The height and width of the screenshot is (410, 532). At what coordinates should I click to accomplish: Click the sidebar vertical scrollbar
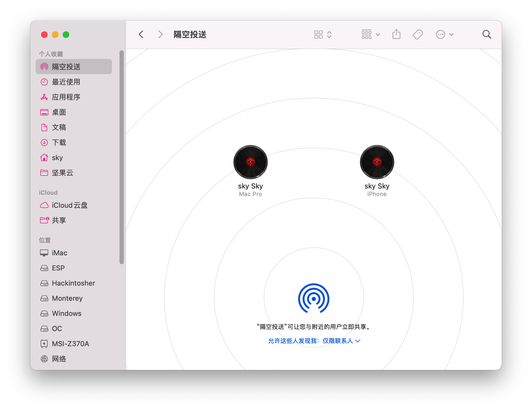click(122, 157)
